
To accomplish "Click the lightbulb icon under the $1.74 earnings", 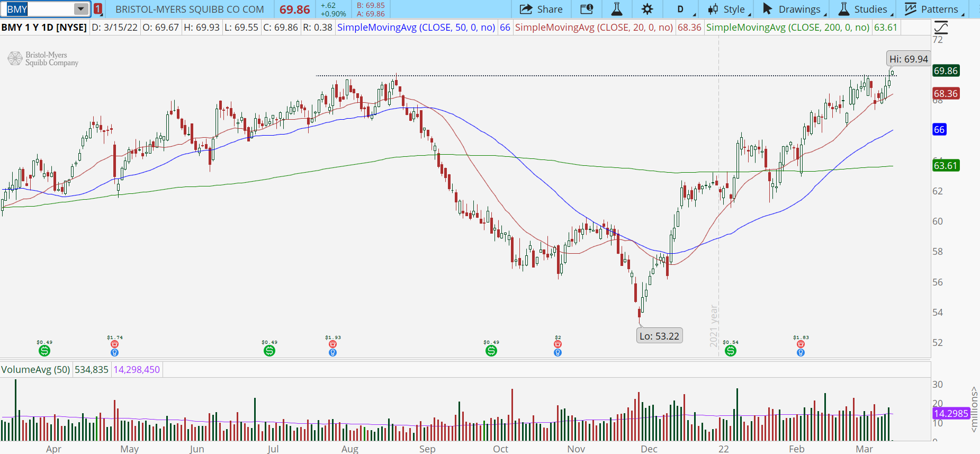I will [x=114, y=353].
